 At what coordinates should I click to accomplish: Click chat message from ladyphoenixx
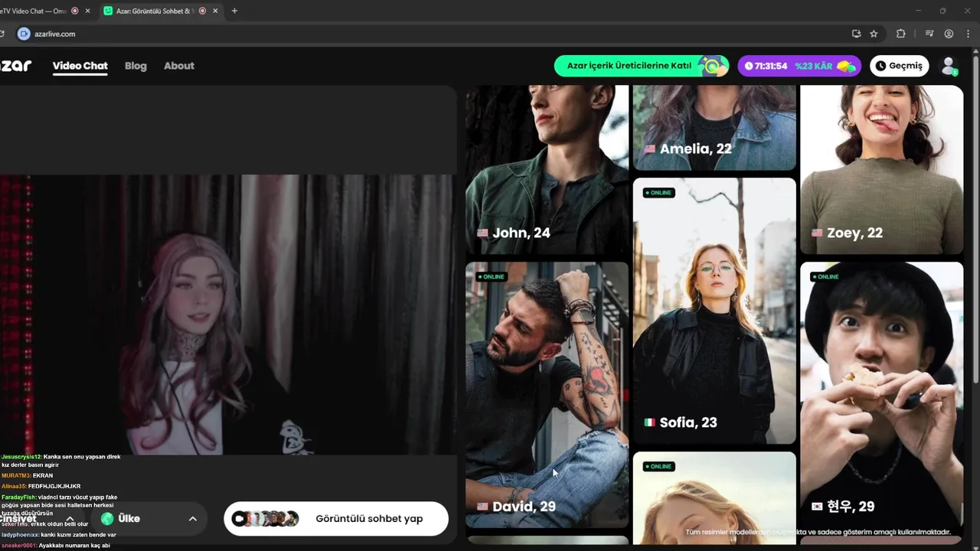pyautogui.click(x=59, y=535)
